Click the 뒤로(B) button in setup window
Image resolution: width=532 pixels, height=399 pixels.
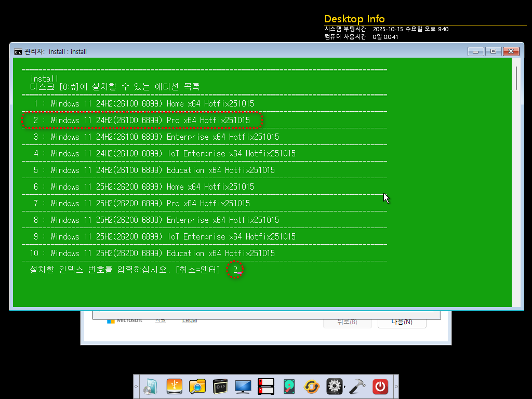tap(348, 322)
